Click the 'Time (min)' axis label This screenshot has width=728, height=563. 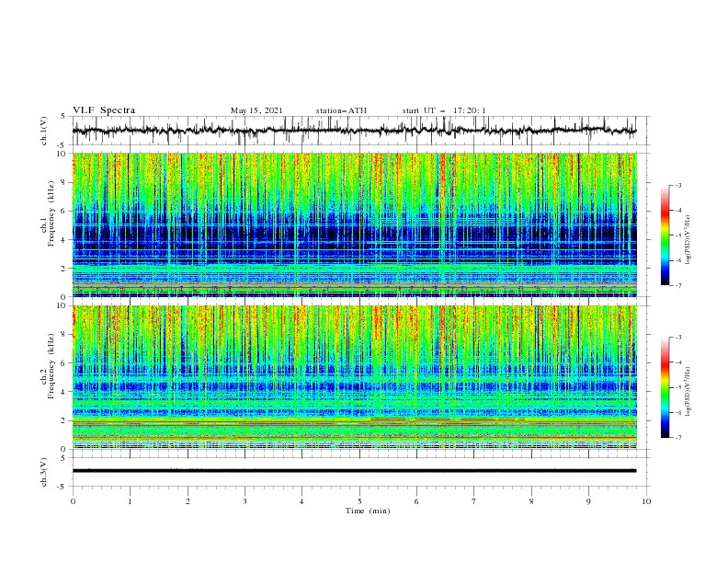pyautogui.click(x=368, y=511)
